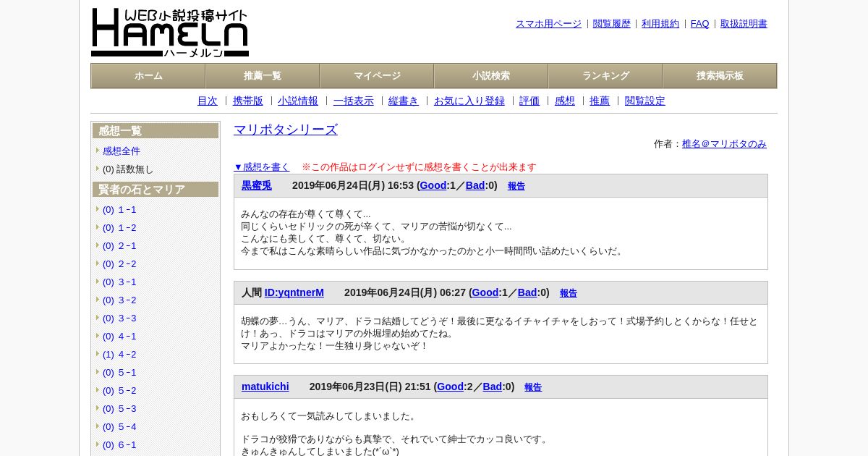Screen dimensions: 868x456
Task: Open chapter (0) 4-1 reviews
Action: point(119,337)
